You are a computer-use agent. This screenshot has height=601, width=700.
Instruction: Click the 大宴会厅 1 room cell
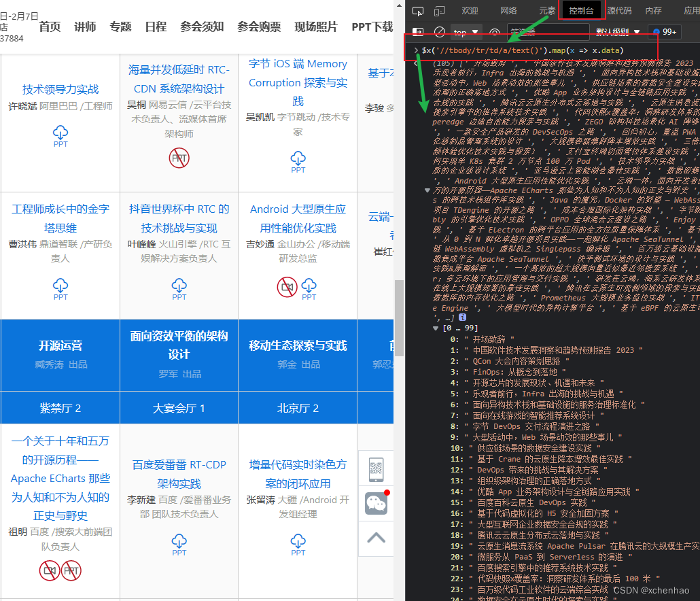(179, 408)
